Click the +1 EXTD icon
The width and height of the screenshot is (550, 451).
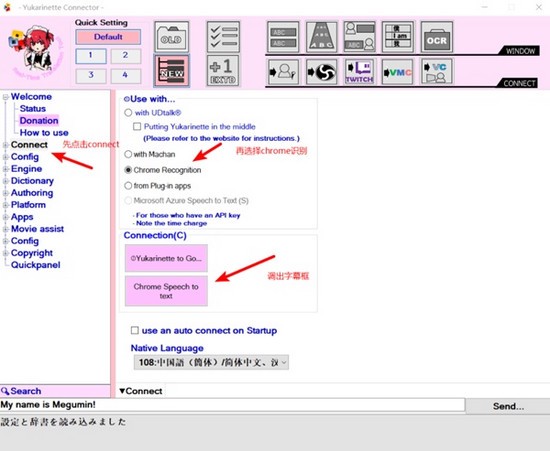point(223,70)
